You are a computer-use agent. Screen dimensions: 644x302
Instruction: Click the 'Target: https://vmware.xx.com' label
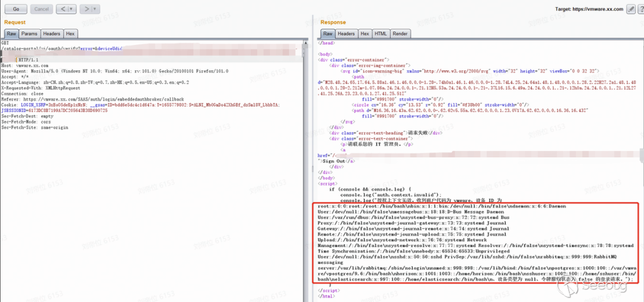tap(589, 9)
